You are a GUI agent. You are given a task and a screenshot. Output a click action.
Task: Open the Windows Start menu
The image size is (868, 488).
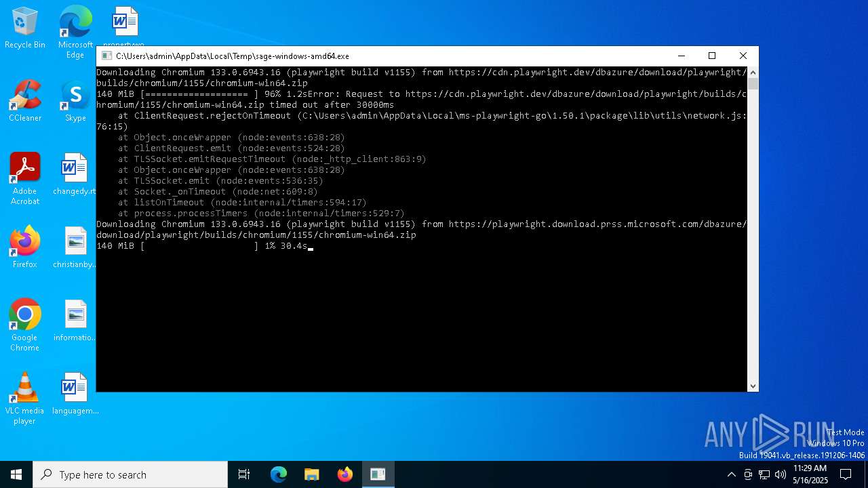(16, 474)
